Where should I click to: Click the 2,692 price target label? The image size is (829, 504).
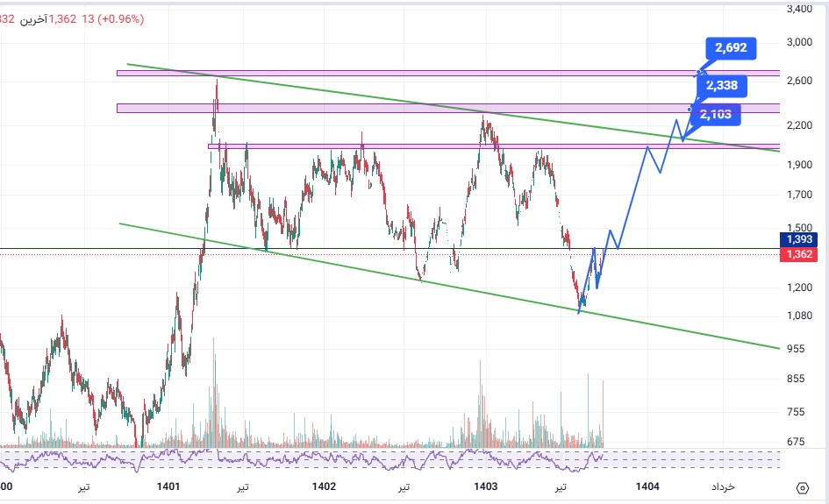[x=730, y=49]
